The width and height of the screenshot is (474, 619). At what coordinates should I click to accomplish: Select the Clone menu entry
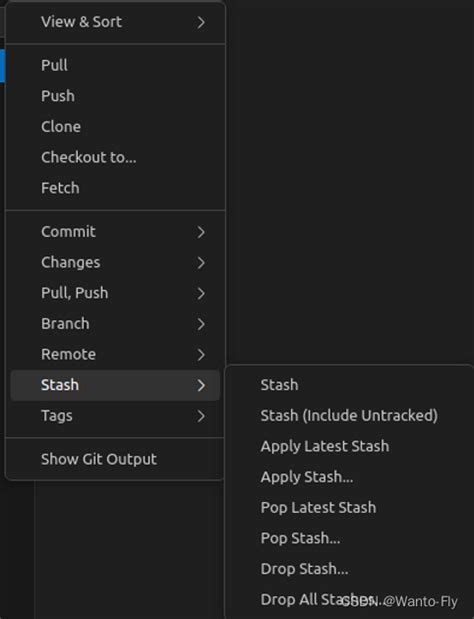115,127
